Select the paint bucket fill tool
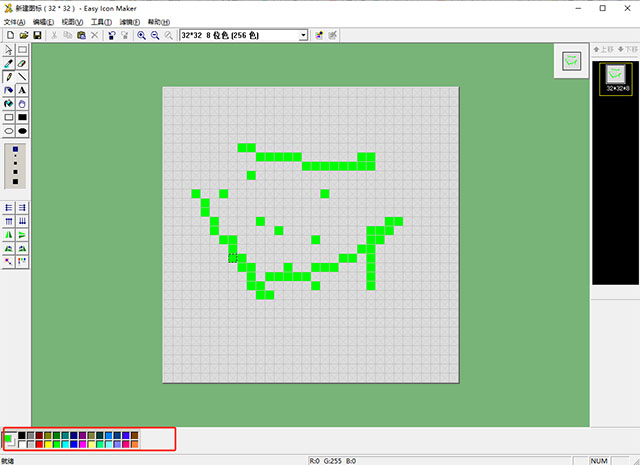640x465 pixels. click(x=9, y=90)
